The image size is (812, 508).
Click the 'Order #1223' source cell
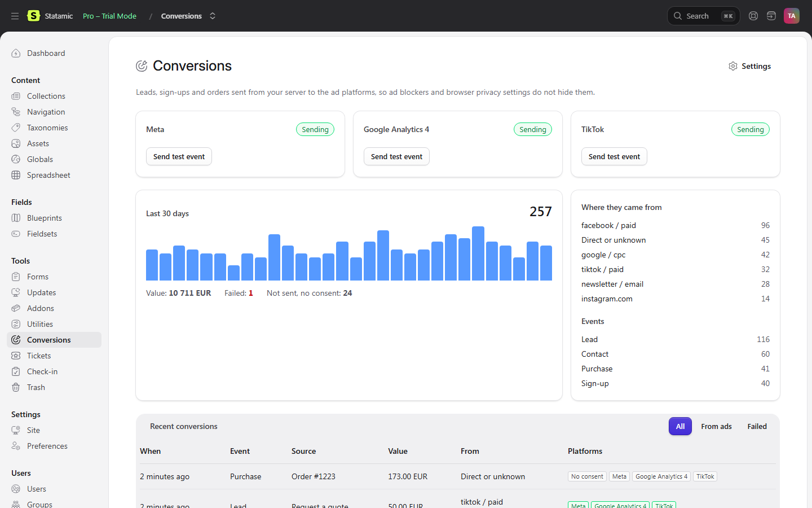(314, 476)
